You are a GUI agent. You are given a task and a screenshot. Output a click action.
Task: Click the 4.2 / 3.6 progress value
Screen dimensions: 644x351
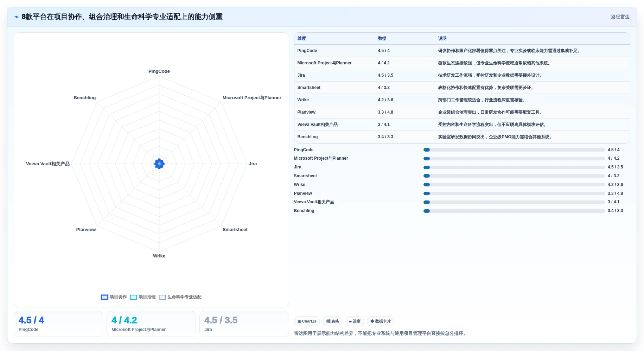click(615, 185)
